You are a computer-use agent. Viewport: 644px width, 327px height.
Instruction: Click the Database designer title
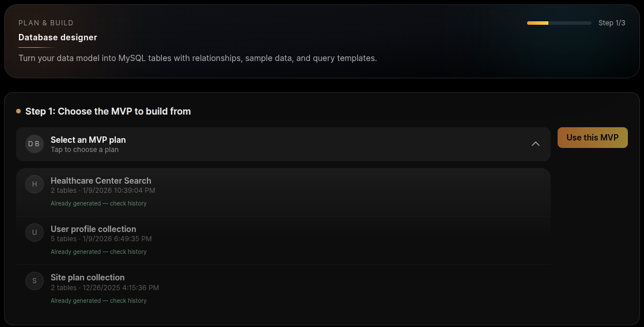(58, 37)
